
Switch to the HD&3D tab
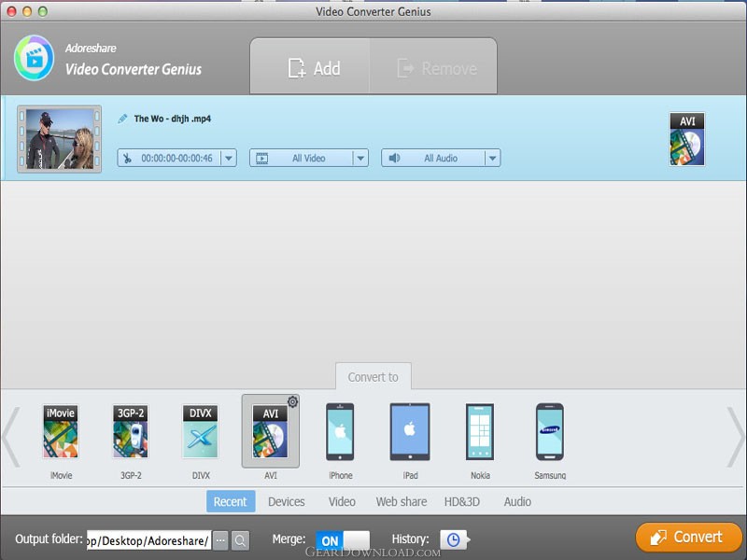[x=462, y=501]
